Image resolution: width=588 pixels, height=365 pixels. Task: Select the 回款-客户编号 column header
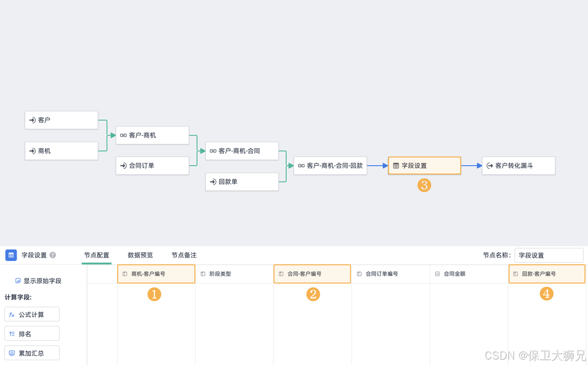(x=547, y=274)
